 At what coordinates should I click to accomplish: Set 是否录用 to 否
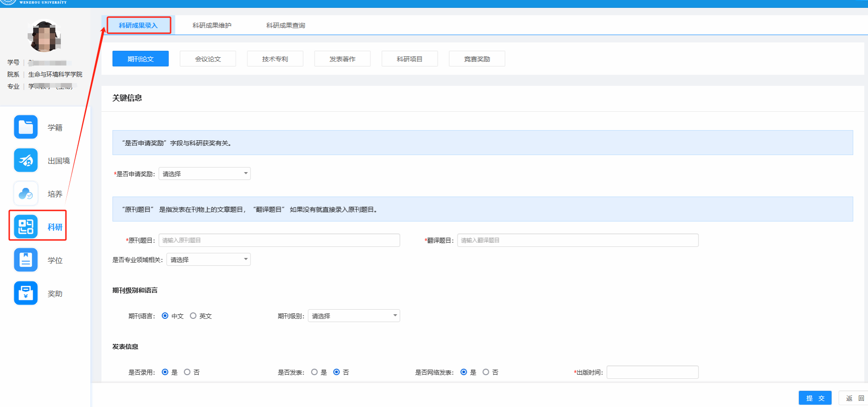pyautogui.click(x=187, y=372)
